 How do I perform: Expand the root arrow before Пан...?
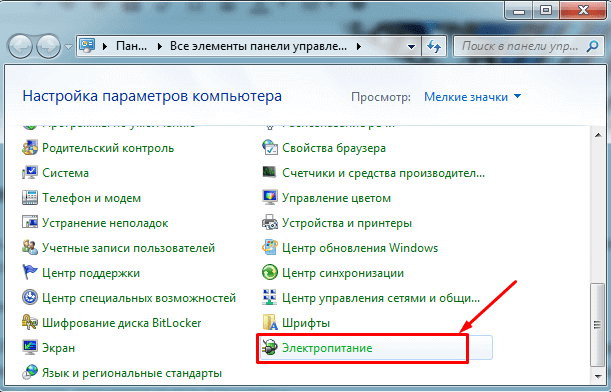(105, 47)
